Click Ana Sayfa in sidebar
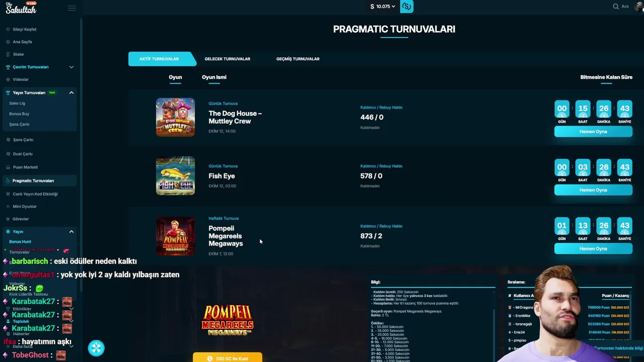Viewport: 644px width, 362px height. click(22, 42)
